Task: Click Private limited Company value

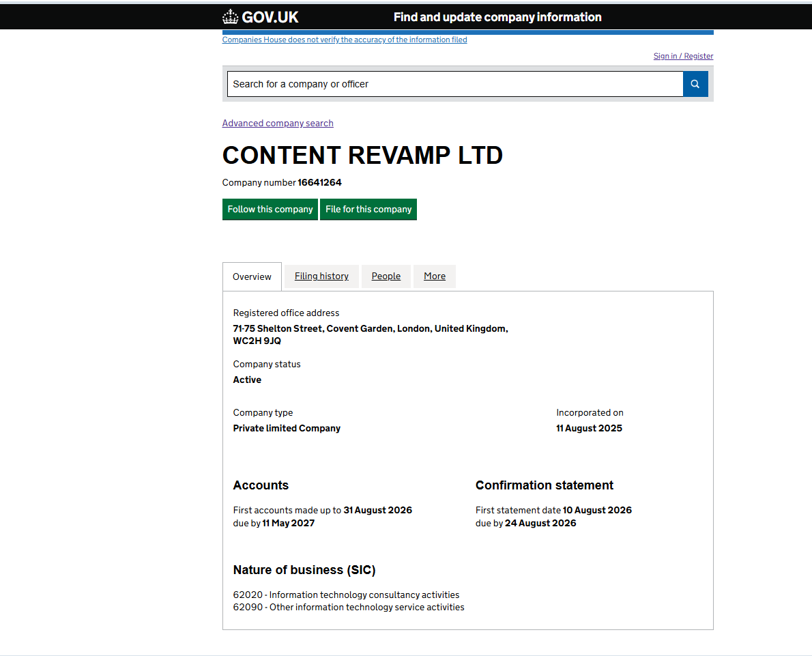Action: [x=287, y=428]
